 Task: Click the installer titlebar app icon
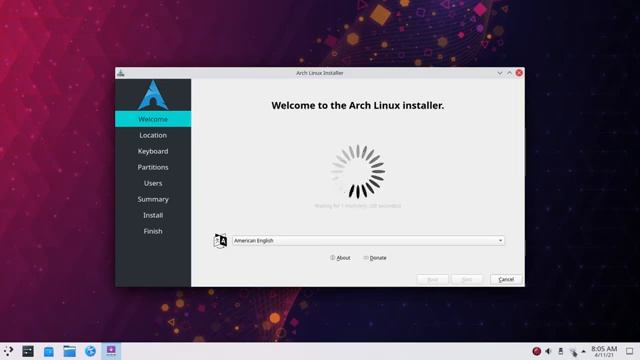click(120, 73)
